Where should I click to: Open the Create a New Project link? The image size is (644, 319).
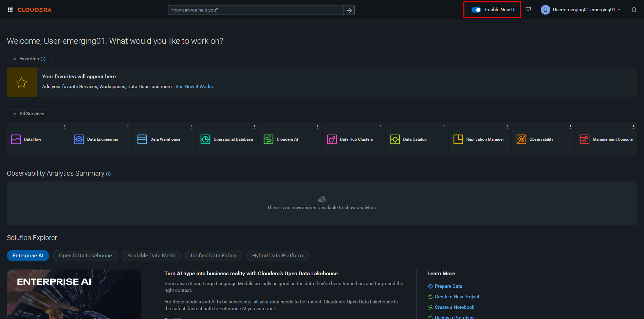point(457,297)
